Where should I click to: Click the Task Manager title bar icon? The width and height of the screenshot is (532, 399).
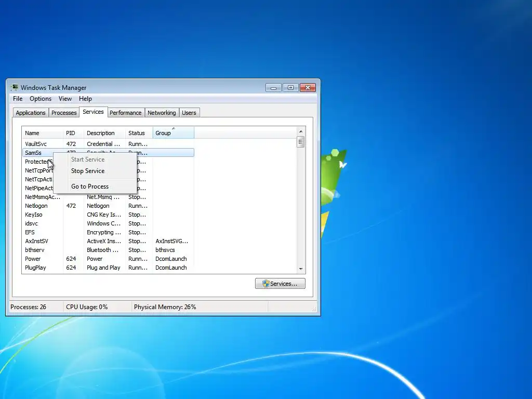tap(14, 87)
